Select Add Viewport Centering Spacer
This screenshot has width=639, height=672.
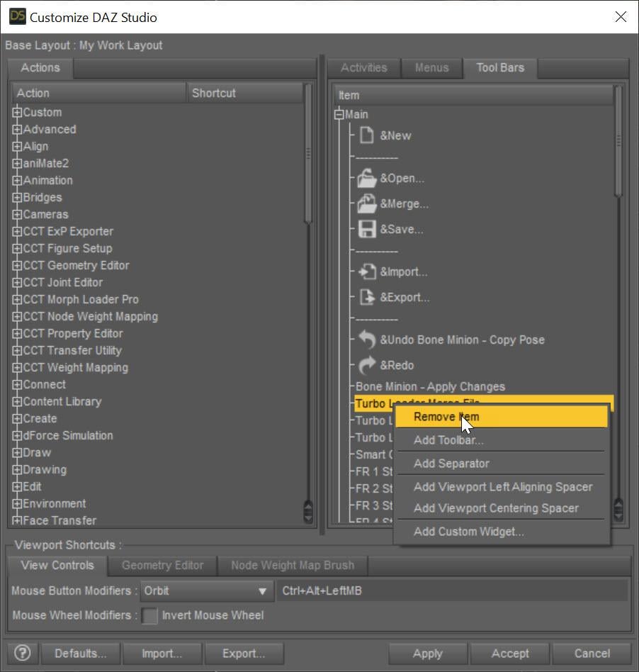point(501,508)
